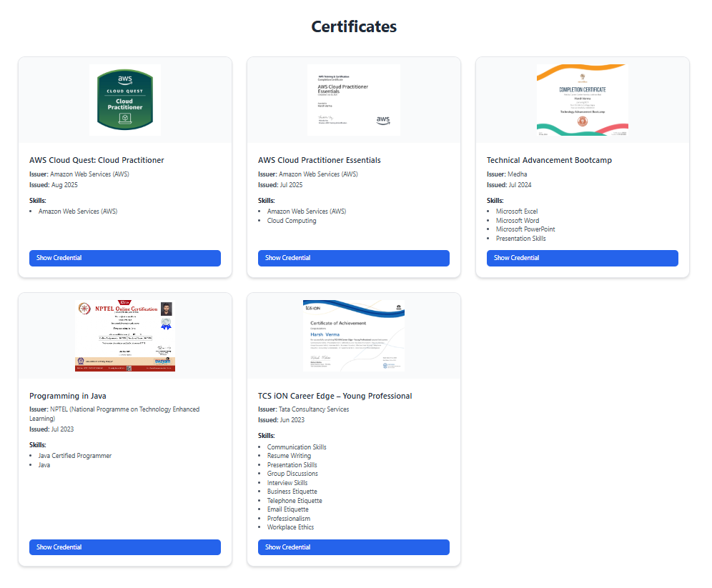Image resolution: width=712 pixels, height=588 pixels.
Task: Click the Certificates page heading
Action: point(354,26)
